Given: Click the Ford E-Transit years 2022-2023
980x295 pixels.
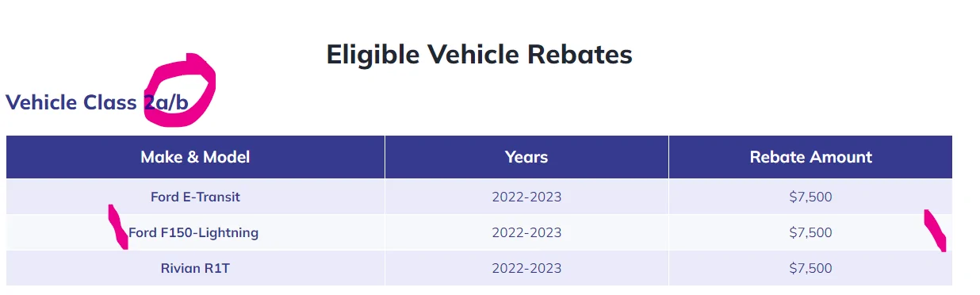Looking at the screenshot, I should pyautogui.click(x=526, y=197).
